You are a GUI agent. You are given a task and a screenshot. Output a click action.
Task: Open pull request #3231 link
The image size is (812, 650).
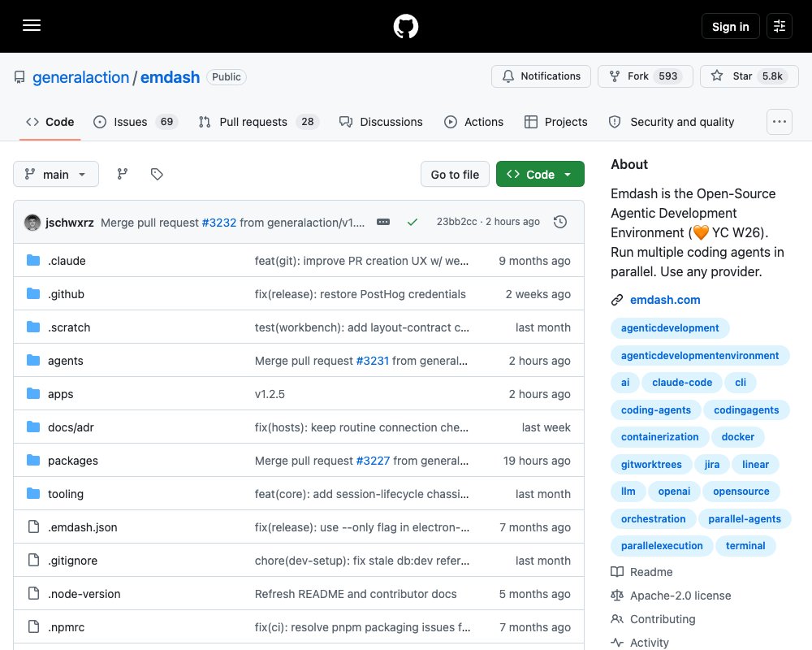tap(373, 360)
